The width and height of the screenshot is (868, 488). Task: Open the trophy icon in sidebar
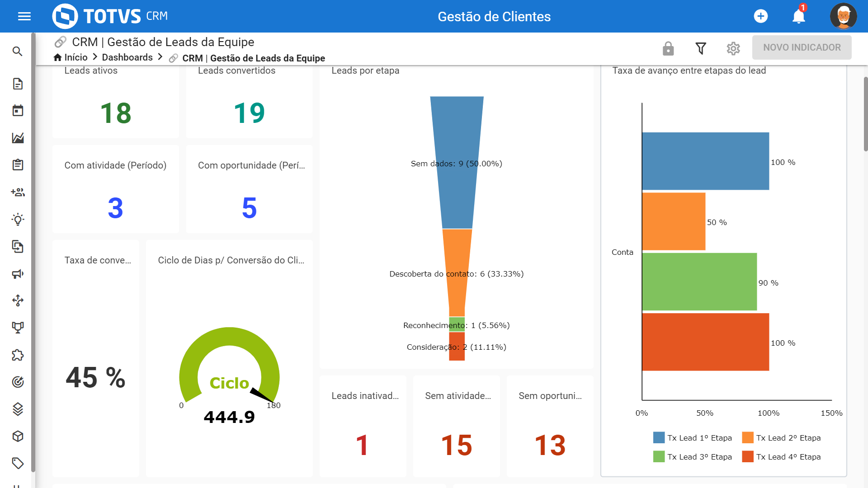tap(18, 328)
